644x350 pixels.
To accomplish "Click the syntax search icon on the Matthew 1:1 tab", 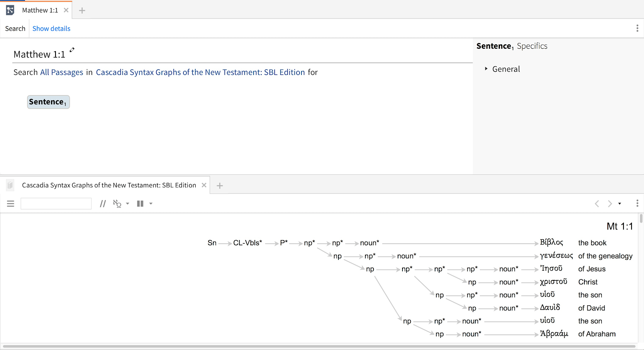I will pos(10,10).
